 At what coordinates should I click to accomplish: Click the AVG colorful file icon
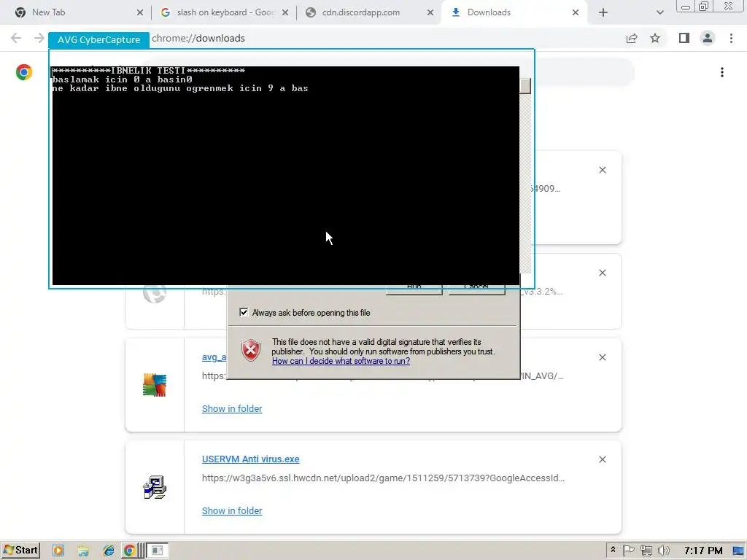(155, 385)
